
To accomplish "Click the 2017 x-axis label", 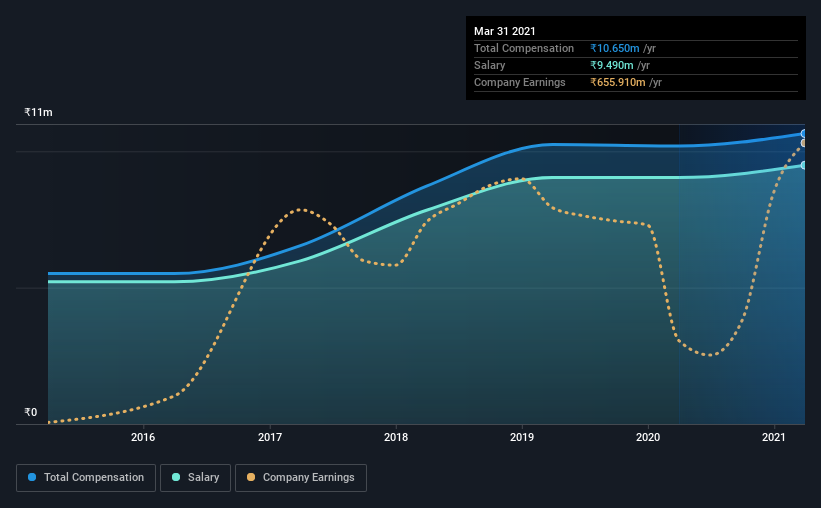I will [x=270, y=437].
